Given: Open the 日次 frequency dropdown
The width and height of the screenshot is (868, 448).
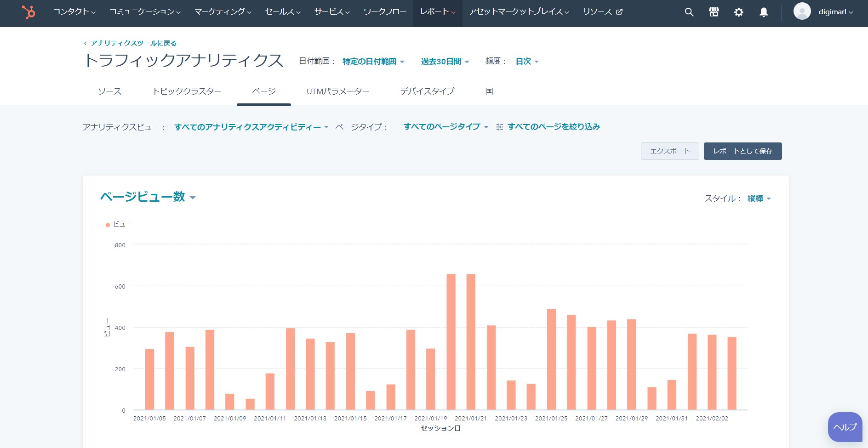Looking at the screenshot, I should coord(527,62).
